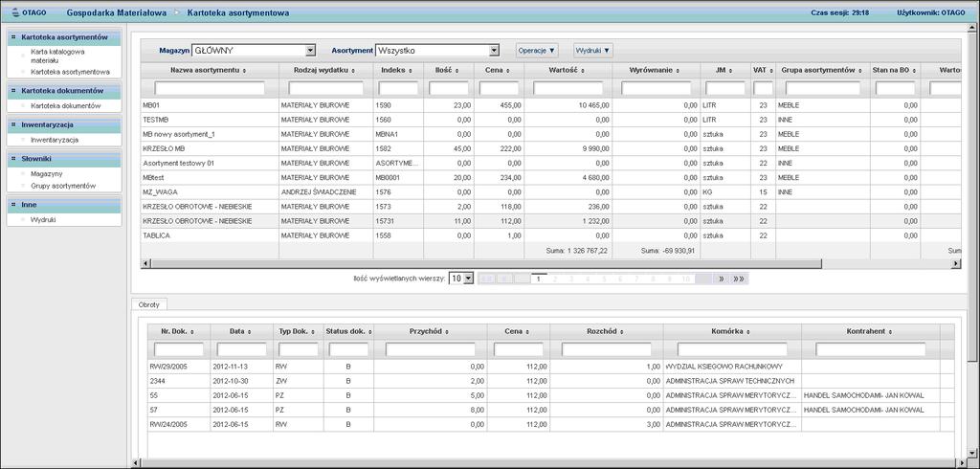Select document row 2344

[550, 380]
